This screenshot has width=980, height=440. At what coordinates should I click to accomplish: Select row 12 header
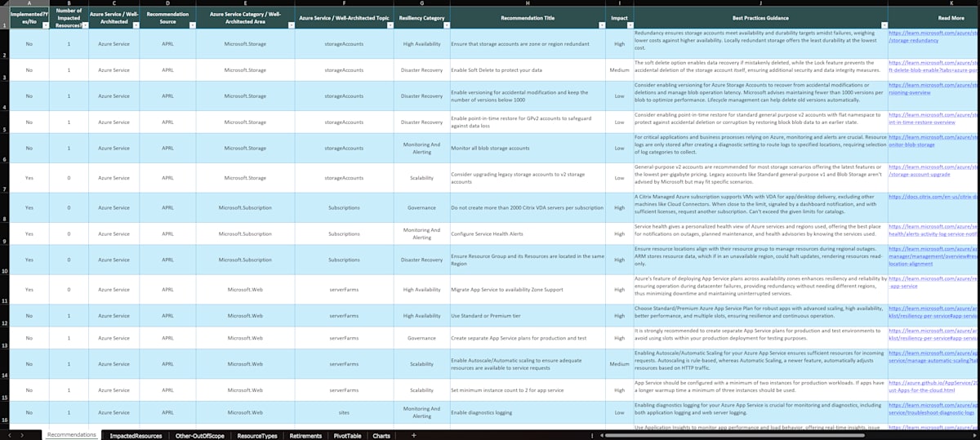coord(4,315)
